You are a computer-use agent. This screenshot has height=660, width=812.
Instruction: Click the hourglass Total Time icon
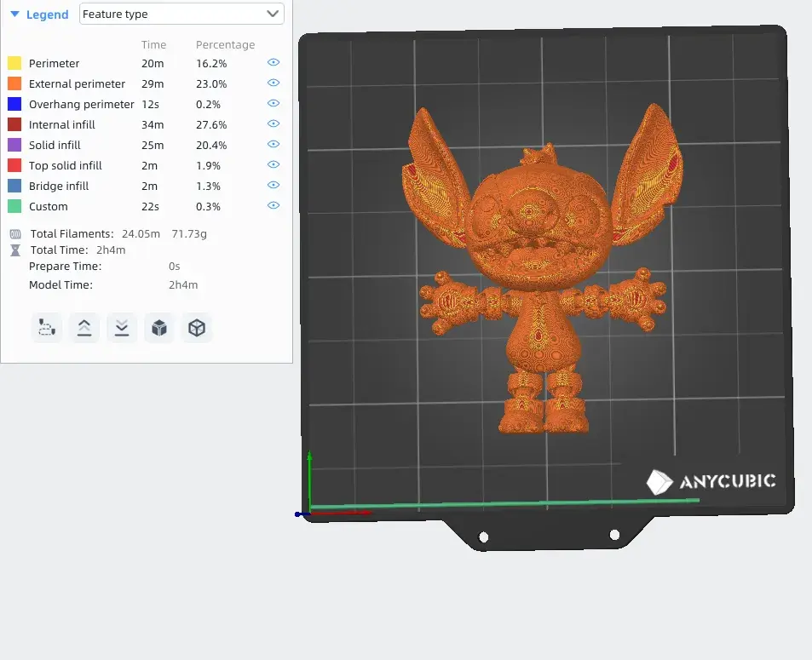[15, 250]
